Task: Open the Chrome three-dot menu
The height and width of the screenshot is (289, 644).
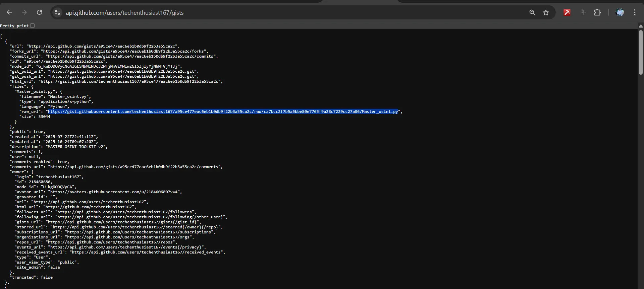Action: click(x=635, y=12)
